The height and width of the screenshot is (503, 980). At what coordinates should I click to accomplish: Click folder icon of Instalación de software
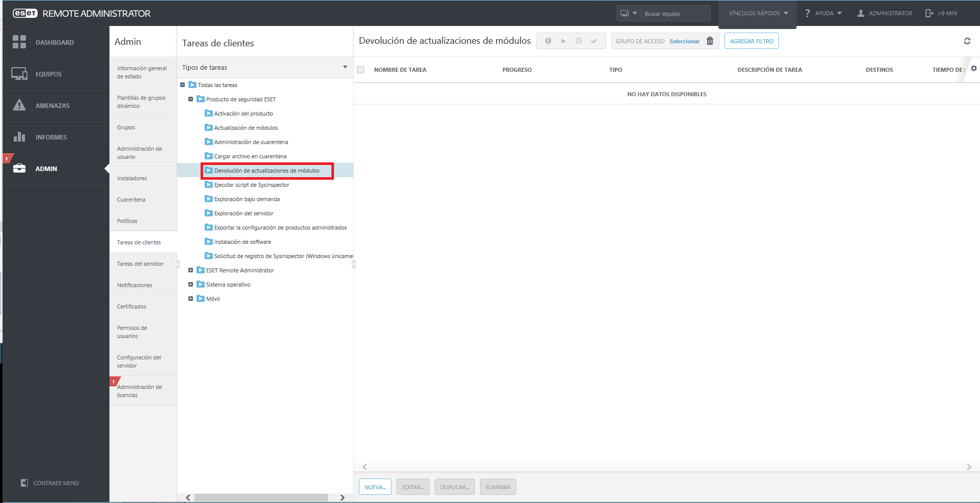click(x=209, y=241)
